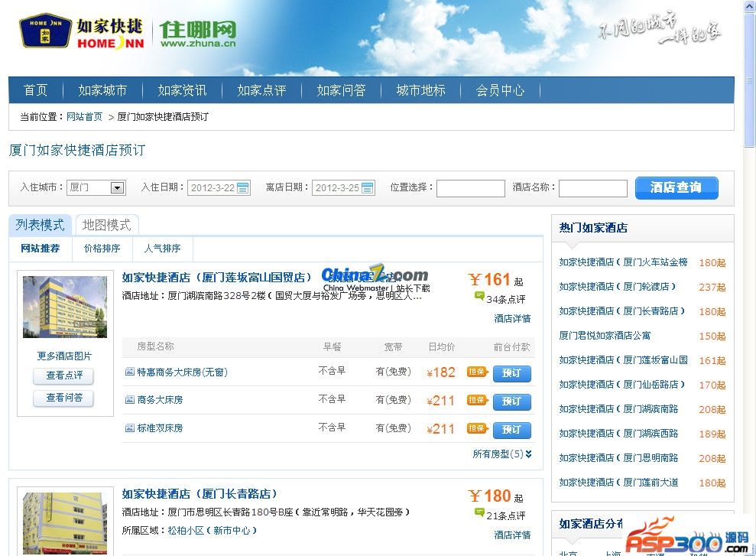
Task: Click the zhuna.cn logo
Action: coord(198,34)
